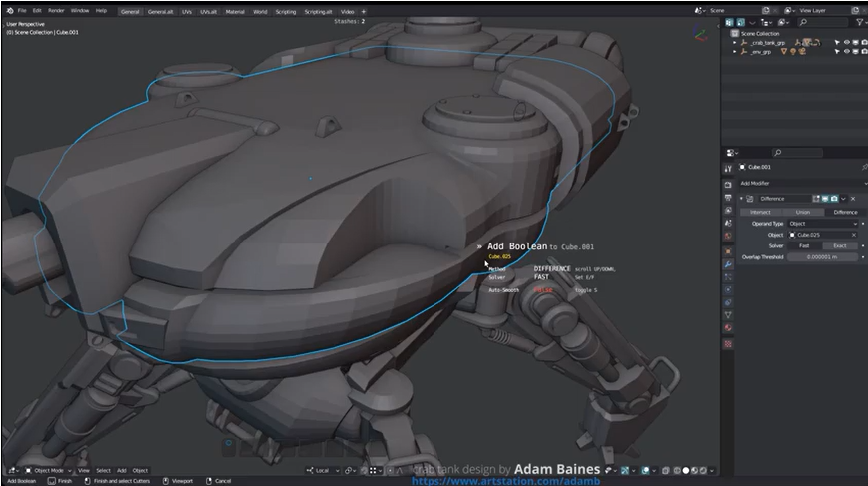The width and height of the screenshot is (868, 486).
Task: Open the Output properties tab
Action: (728, 198)
